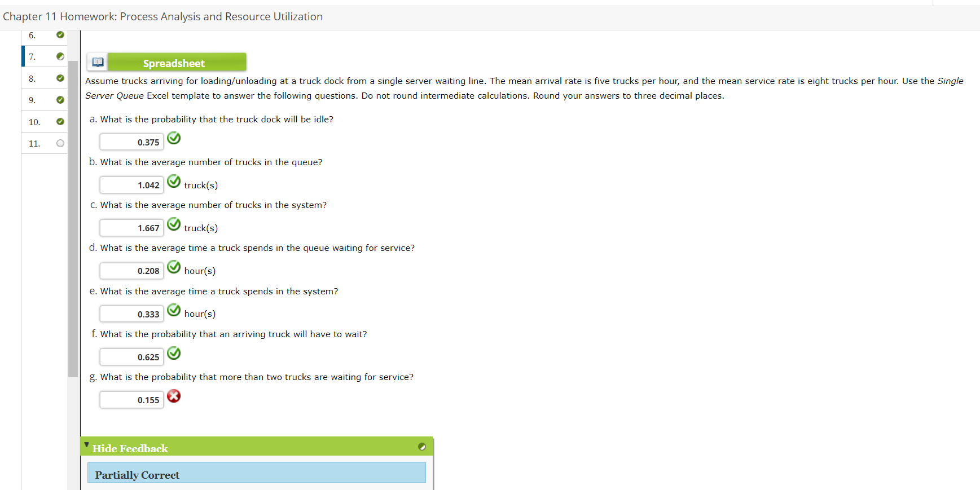Collapse the Hide Feedback disclosure triangle
The height and width of the screenshot is (490, 980).
pos(86,444)
